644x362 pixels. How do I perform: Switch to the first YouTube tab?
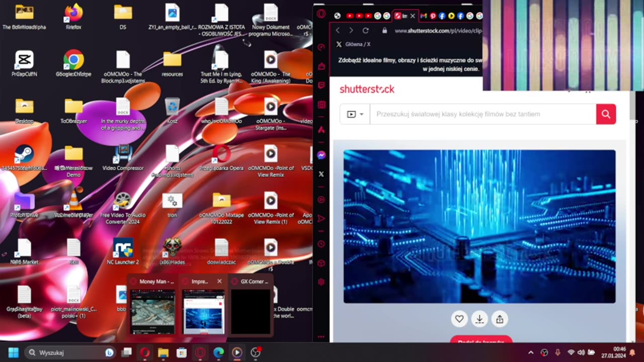350,16
